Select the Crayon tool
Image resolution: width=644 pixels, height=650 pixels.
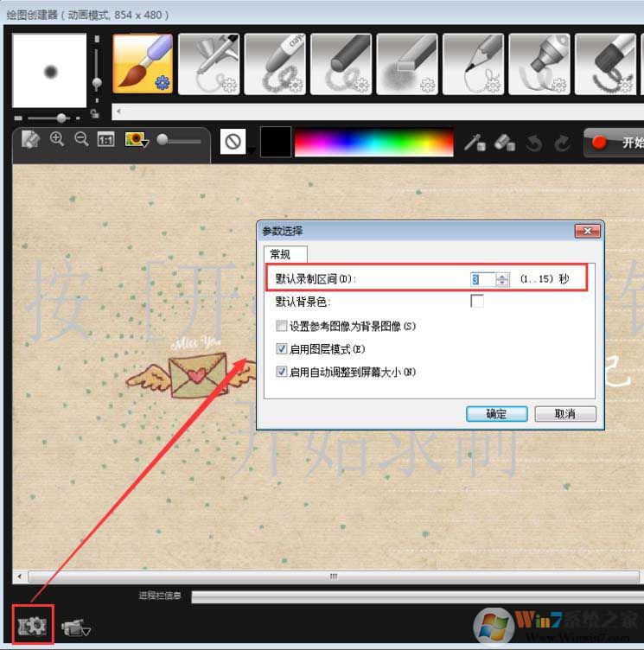point(275,64)
